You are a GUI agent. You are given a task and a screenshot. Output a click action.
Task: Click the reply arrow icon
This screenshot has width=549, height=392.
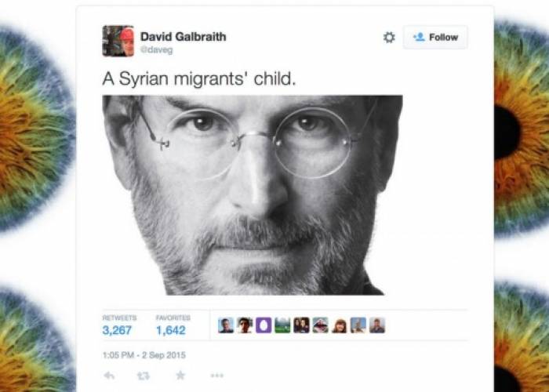(109, 376)
